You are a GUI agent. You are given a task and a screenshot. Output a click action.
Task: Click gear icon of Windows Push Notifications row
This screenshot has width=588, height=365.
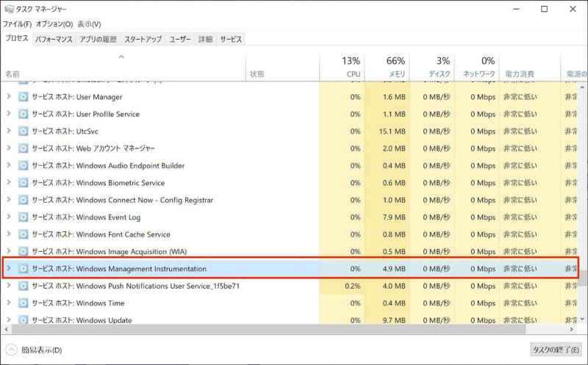[x=24, y=286]
